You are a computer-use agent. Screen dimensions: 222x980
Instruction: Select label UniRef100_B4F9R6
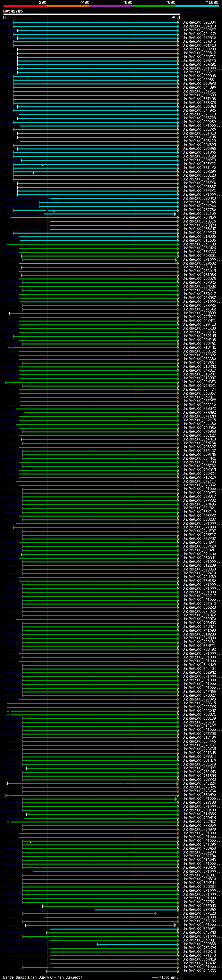[x=199, y=110]
